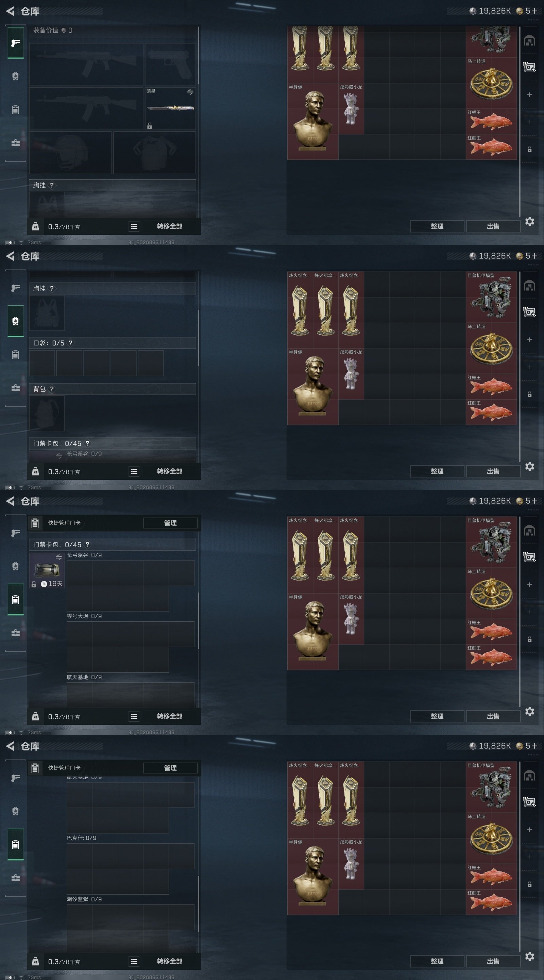The width and height of the screenshot is (544, 980).
Task: Open the 零号大坝: 0/9 card grid
Action: pyautogui.click(x=131, y=647)
